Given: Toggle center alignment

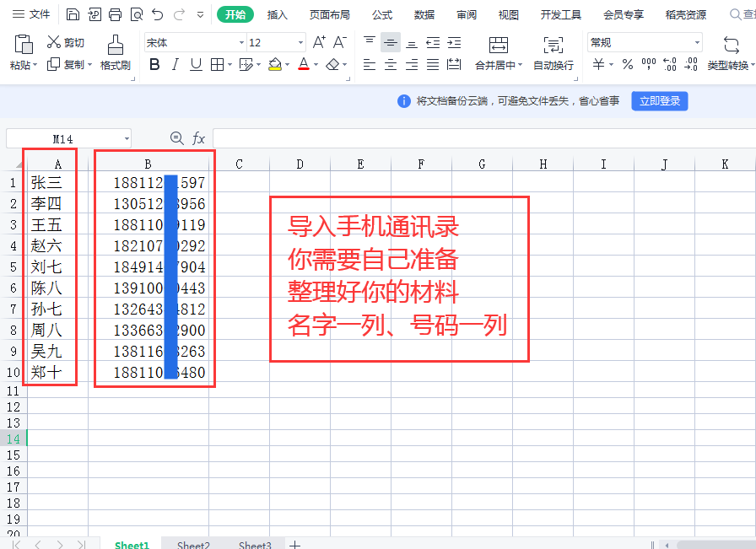Looking at the screenshot, I should [x=390, y=63].
